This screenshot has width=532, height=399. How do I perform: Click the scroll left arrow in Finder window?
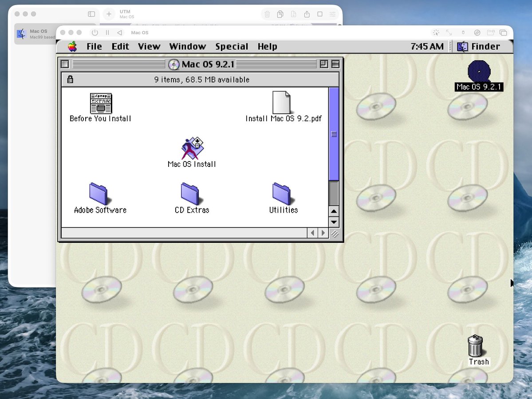(312, 233)
